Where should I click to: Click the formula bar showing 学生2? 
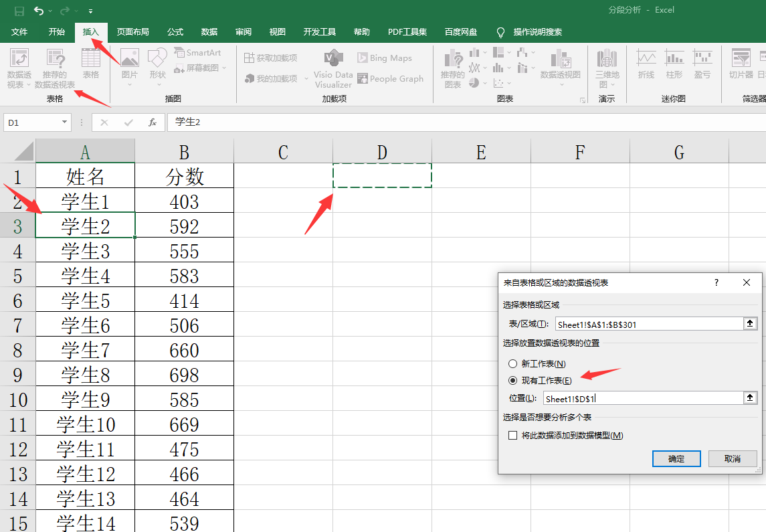466,122
